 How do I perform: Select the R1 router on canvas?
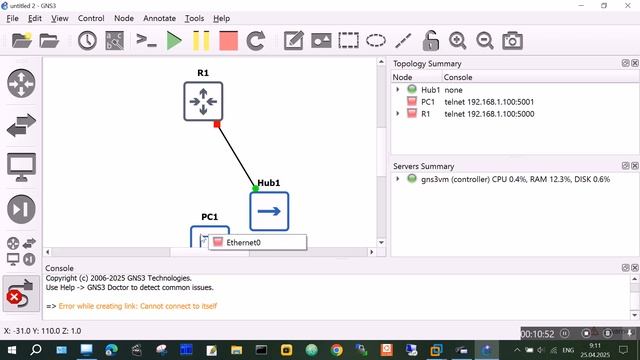click(x=203, y=101)
